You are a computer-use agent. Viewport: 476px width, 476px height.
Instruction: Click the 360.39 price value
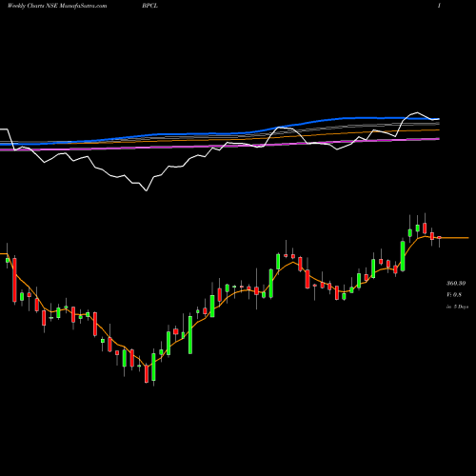click(456, 283)
